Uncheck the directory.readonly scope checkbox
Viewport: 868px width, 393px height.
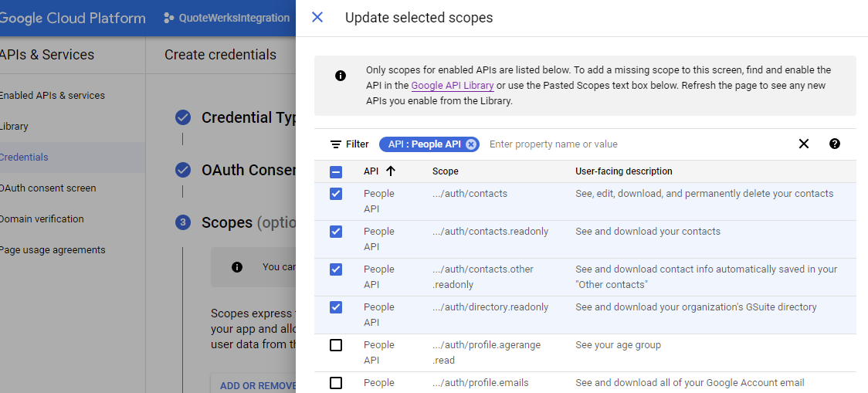[x=336, y=307]
